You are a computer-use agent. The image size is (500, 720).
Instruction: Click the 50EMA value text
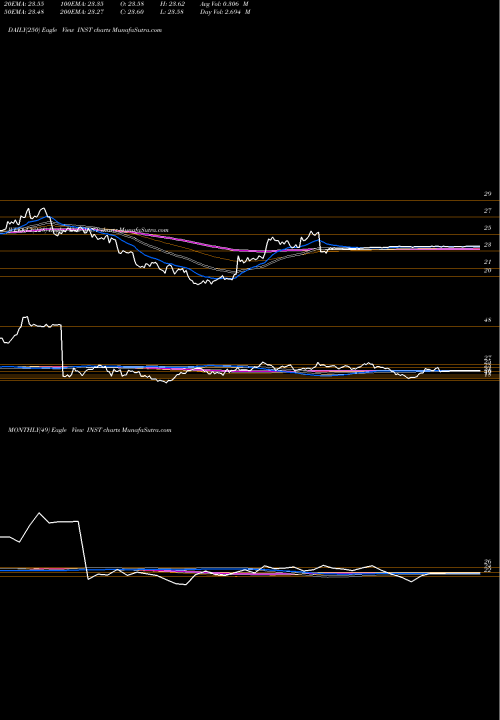23,12
